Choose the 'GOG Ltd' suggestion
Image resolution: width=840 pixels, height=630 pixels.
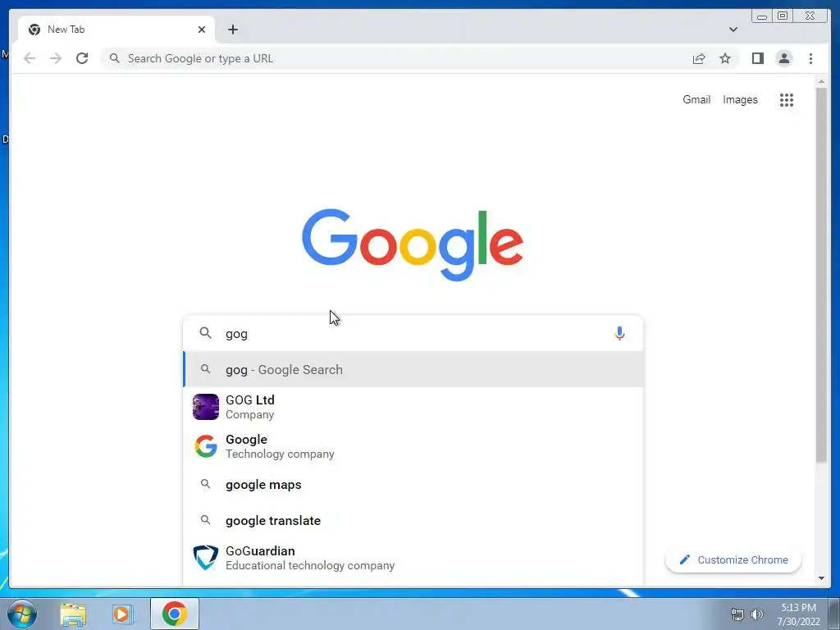(413, 407)
